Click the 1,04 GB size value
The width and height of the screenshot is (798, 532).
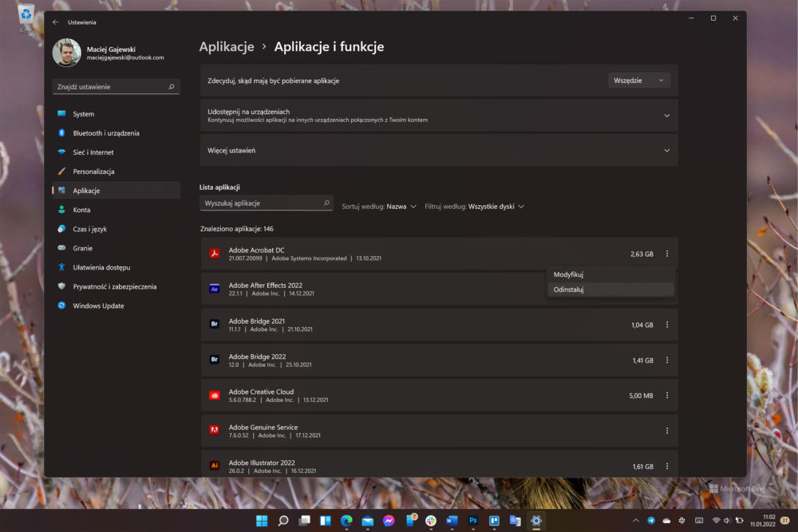tap(642, 325)
